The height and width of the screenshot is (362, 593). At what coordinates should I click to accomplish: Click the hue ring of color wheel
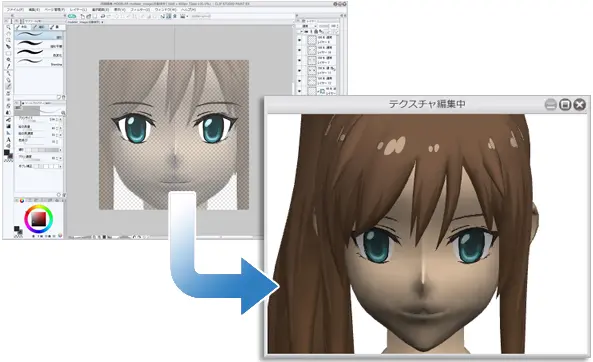(x=39, y=207)
